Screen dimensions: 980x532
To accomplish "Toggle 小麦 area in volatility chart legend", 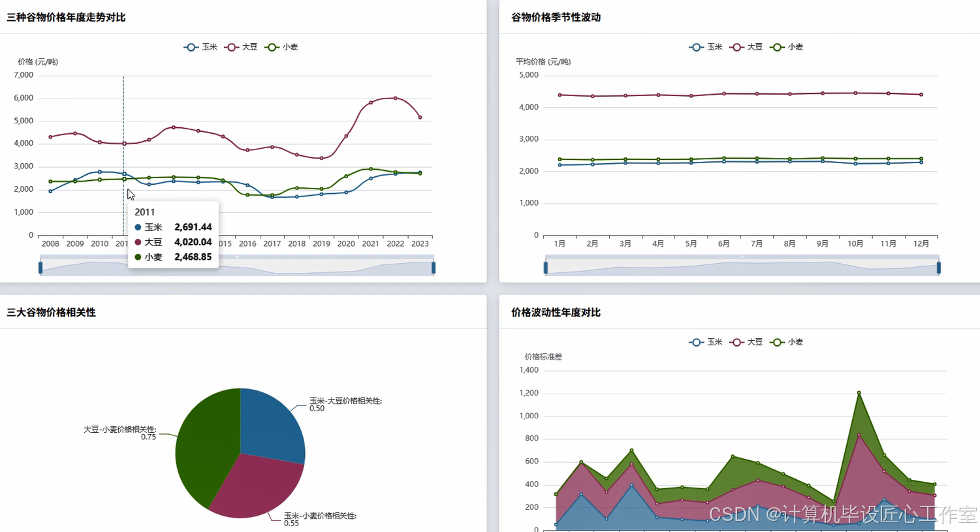I will pos(787,342).
